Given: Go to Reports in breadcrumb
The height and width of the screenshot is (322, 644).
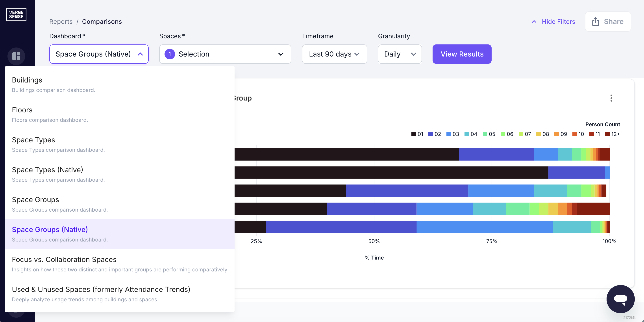Looking at the screenshot, I should coord(61,22).
